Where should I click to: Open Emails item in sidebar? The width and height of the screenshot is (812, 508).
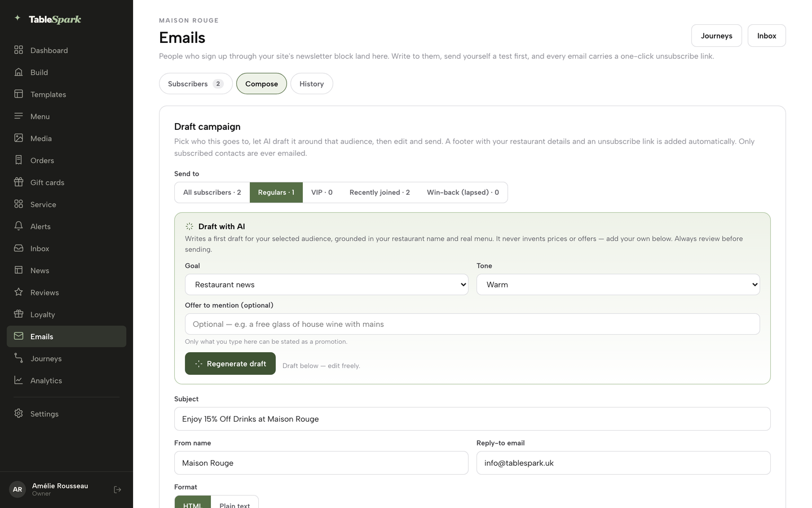(67, 336)
